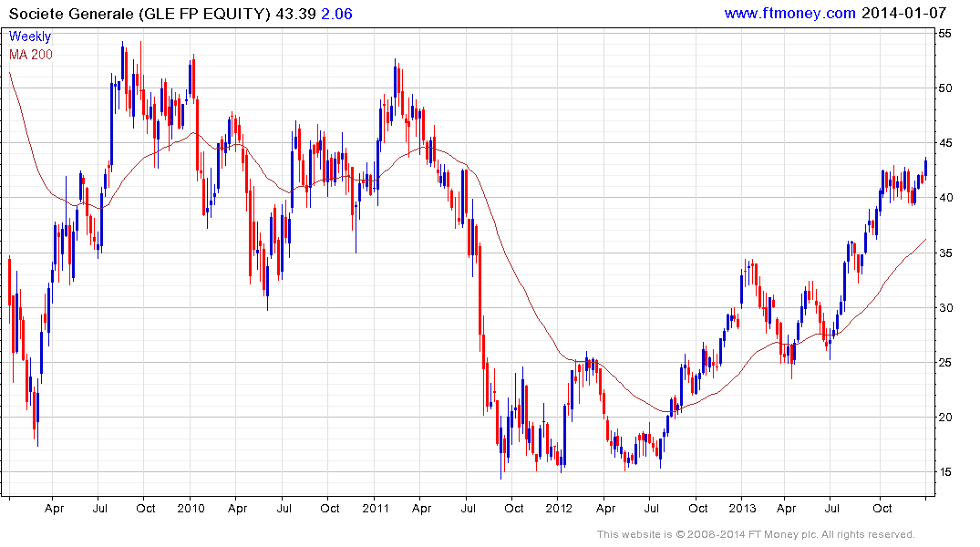980x547 pixels.
Task: Click the last price 43.39
Action: 295,14
